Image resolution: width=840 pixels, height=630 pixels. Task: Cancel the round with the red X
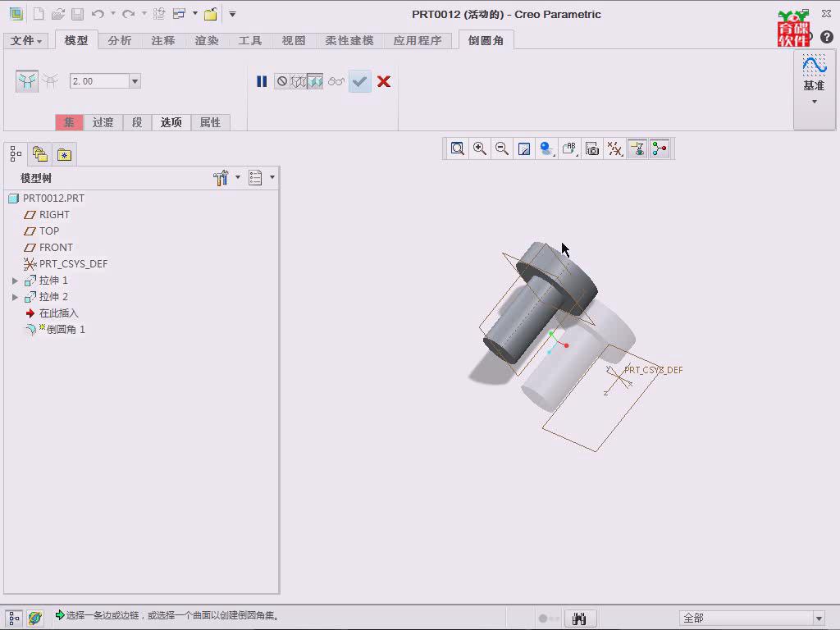click(384, 81)
